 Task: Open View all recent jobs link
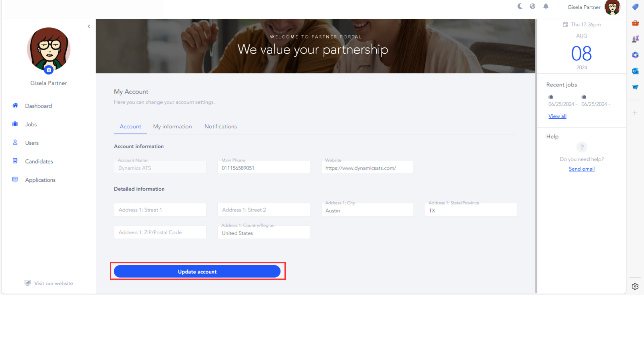[x=557, y=116]
